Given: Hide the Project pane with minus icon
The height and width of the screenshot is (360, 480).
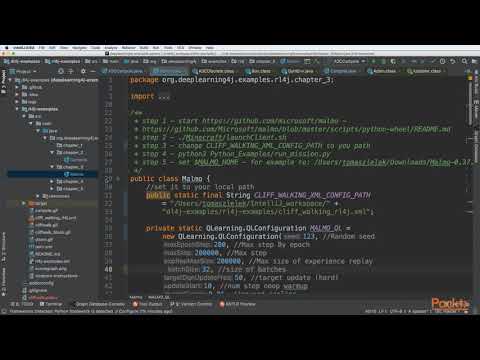Looking at the screenshot, I should pos(93,71).
